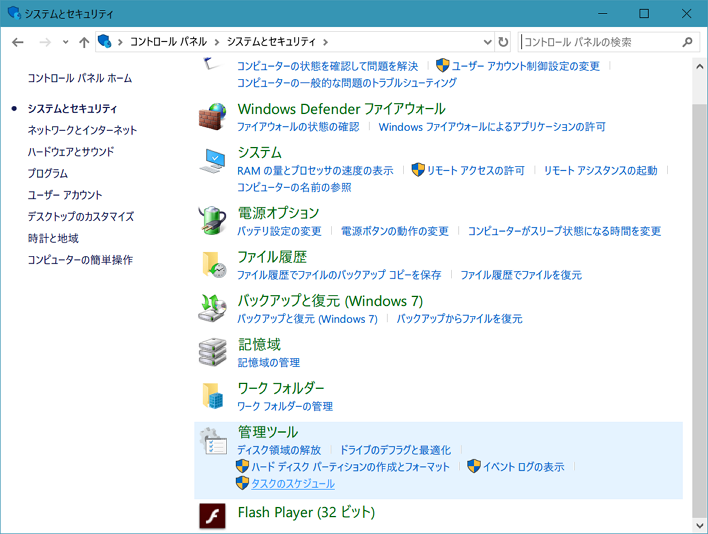Click the backup and restore drive icon
708x534 pixels.
coord(212,308)
